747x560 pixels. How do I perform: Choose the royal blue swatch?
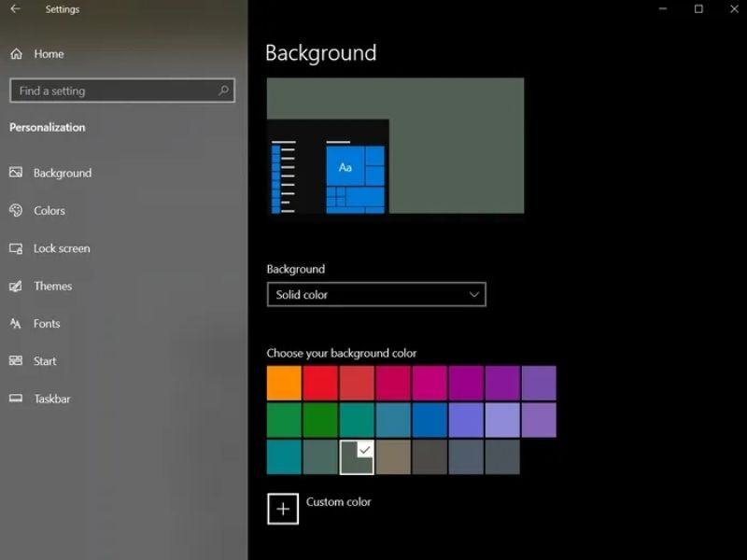pos(430,420)
